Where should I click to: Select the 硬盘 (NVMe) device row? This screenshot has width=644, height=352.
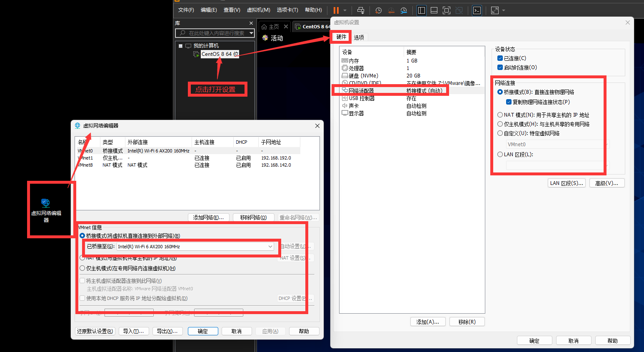pyautogui.click(x=412, y=76)
